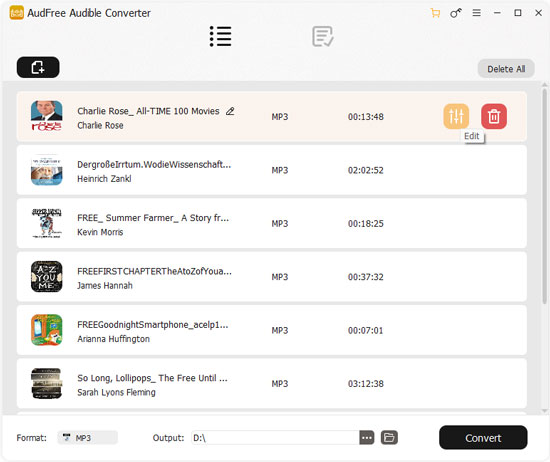The image size is (550, 462).
Task: Select 'FREEFIRSTCHAPTERTheAtoZofYoua...' title
Action: pos(154,271)
